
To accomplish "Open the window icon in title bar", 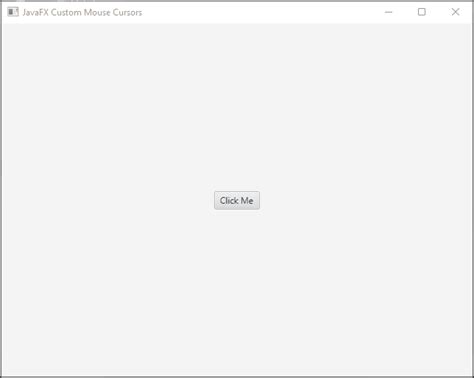I will click(x=13, y=12).
